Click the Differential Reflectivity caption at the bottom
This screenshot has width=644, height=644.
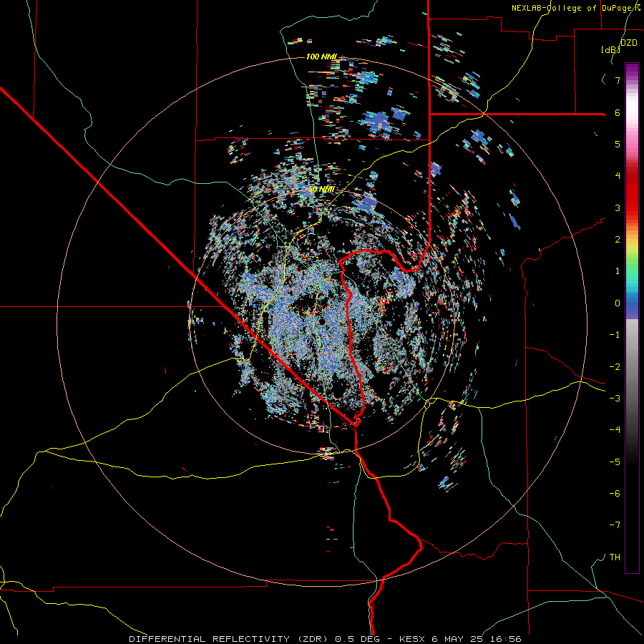[x=325, y=639]
